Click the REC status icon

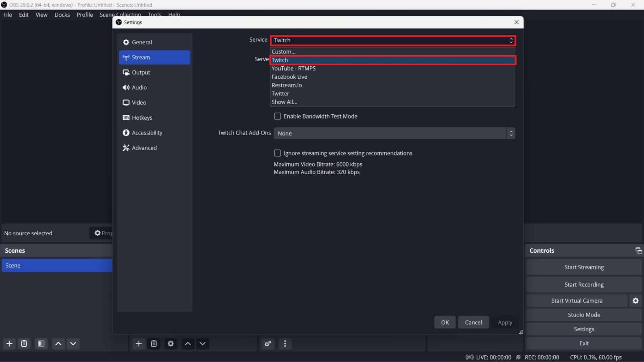pyautogui.click(x=518, y=357)
